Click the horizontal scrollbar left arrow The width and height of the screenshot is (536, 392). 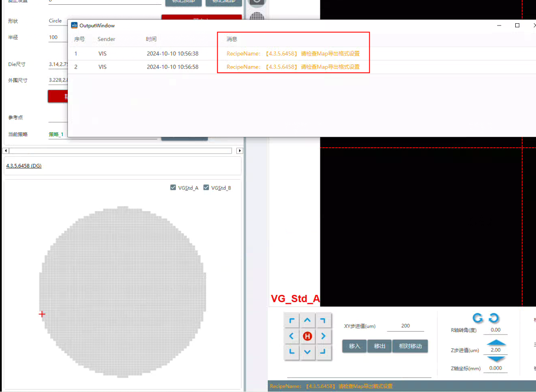tap(6, 151)
